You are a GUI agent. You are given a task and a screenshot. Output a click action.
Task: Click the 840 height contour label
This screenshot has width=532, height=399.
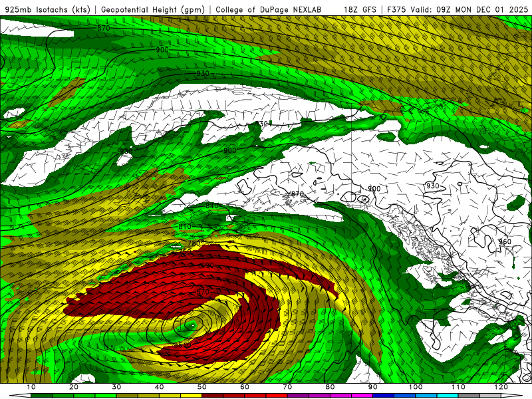point(212,206)
